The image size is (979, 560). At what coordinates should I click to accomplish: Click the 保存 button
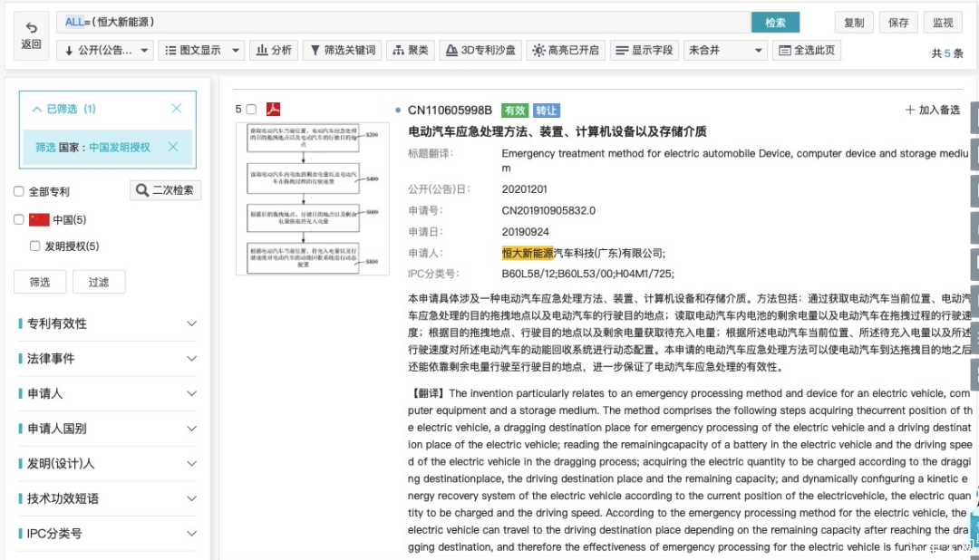[x=898, y=23]
